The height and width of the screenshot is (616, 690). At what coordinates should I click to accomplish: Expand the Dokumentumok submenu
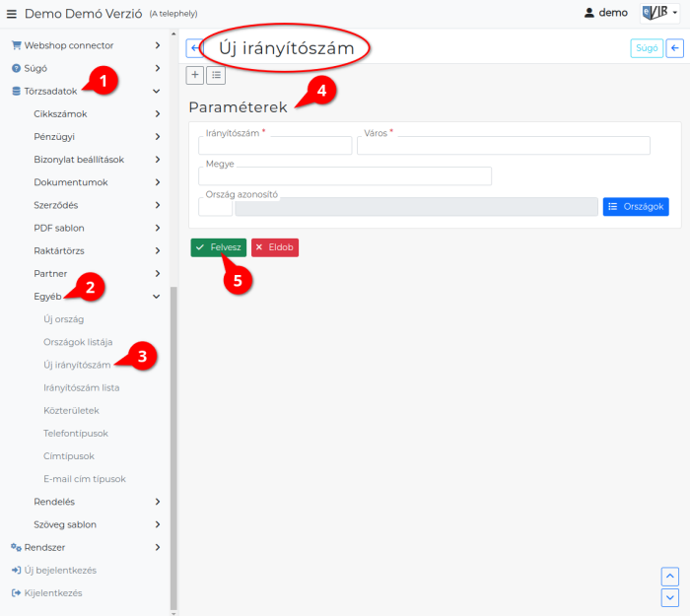pyautogui.click(x=158, y=182)
